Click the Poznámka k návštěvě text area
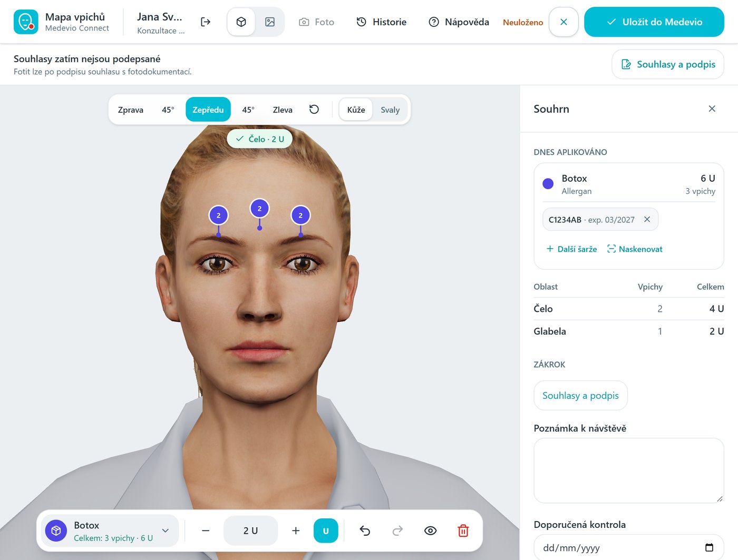Viewport: 738px width, 560px height. coord(629,470)
